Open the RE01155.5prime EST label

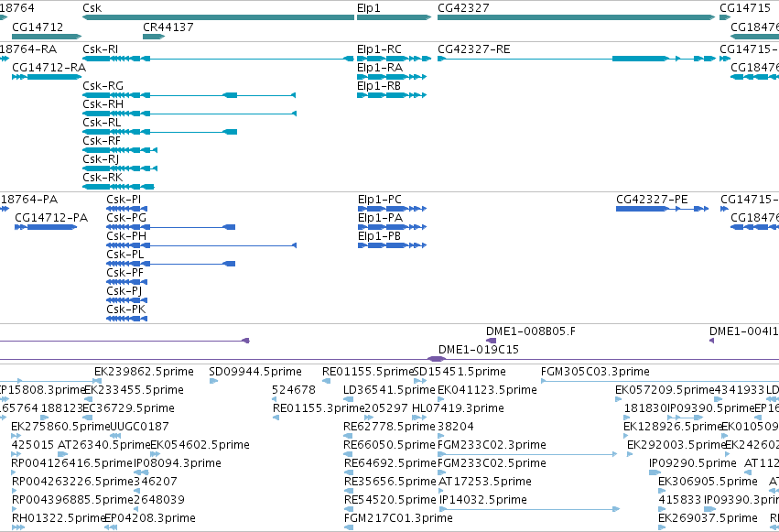[368, 372]
